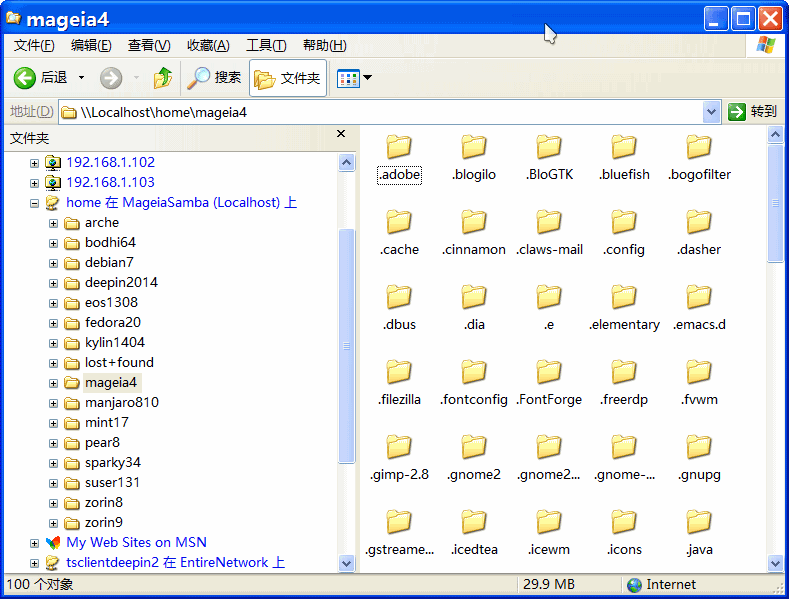
Task: Select the .cache folder icon
Action: coord(399,221)
